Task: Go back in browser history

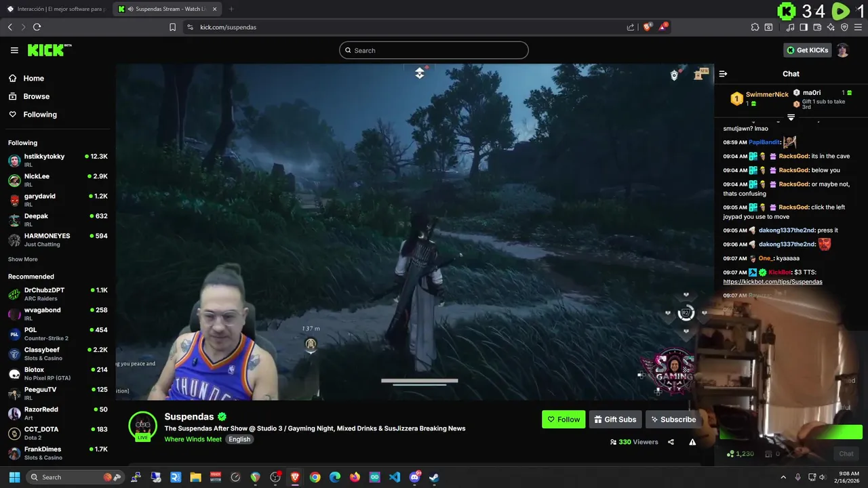Action: point(9,27)
